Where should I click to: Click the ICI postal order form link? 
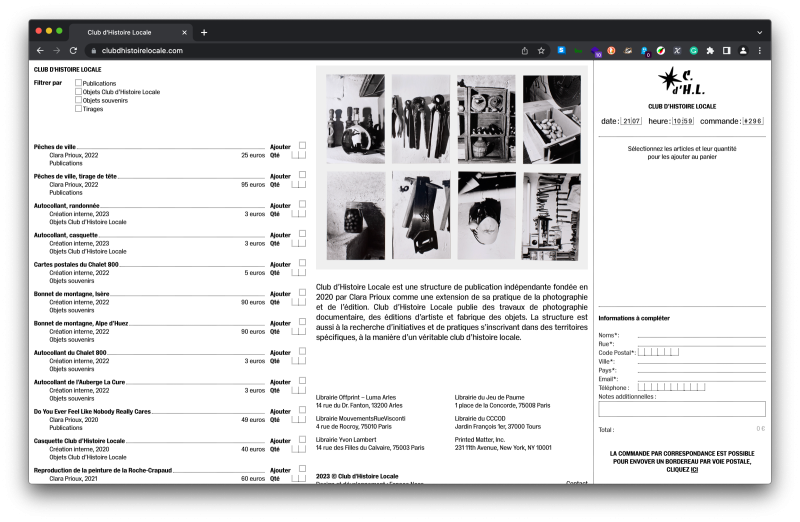click(694, 469)
